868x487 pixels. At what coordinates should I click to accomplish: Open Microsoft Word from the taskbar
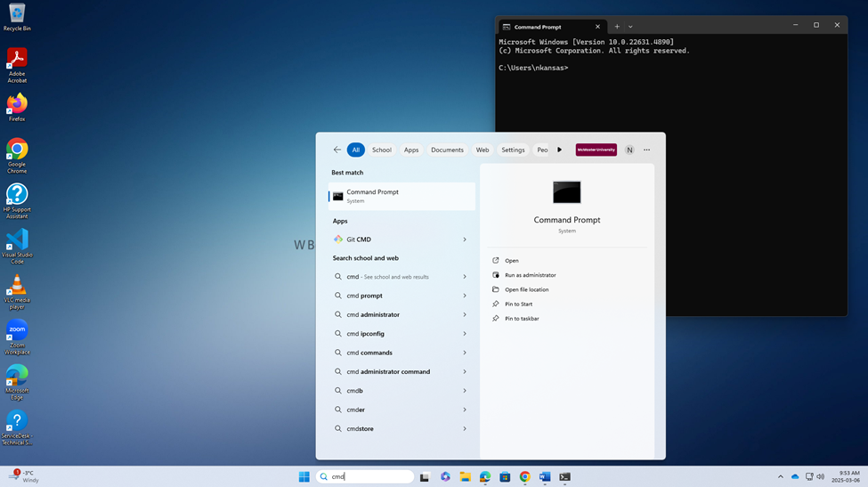click(x=545, y=477)
